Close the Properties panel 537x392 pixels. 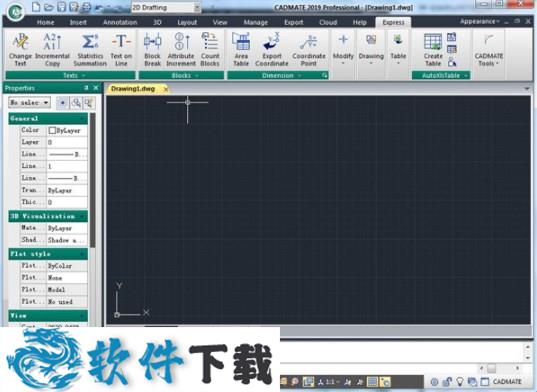tap(96, 88)
